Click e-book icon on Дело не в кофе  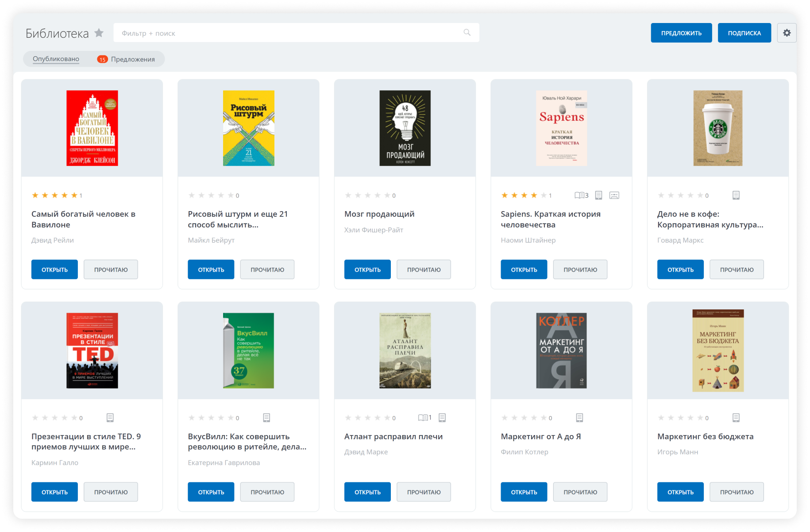[x=736, y=195]
